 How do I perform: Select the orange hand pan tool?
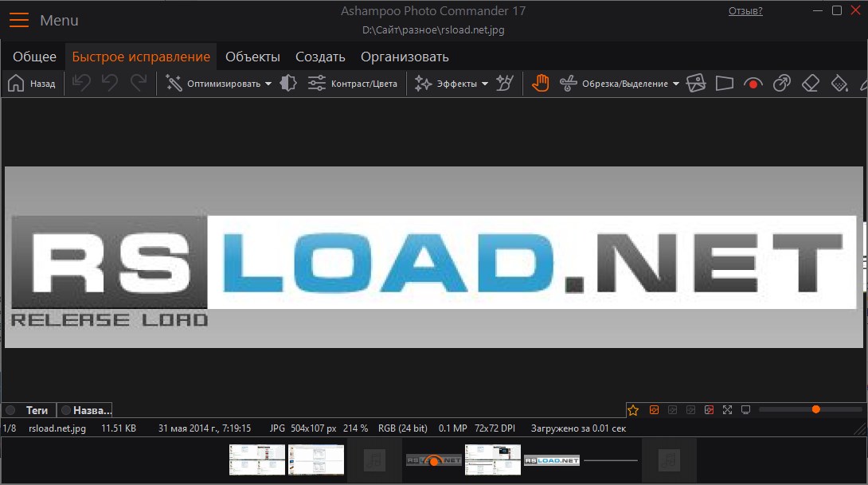(x=540, y=84)
